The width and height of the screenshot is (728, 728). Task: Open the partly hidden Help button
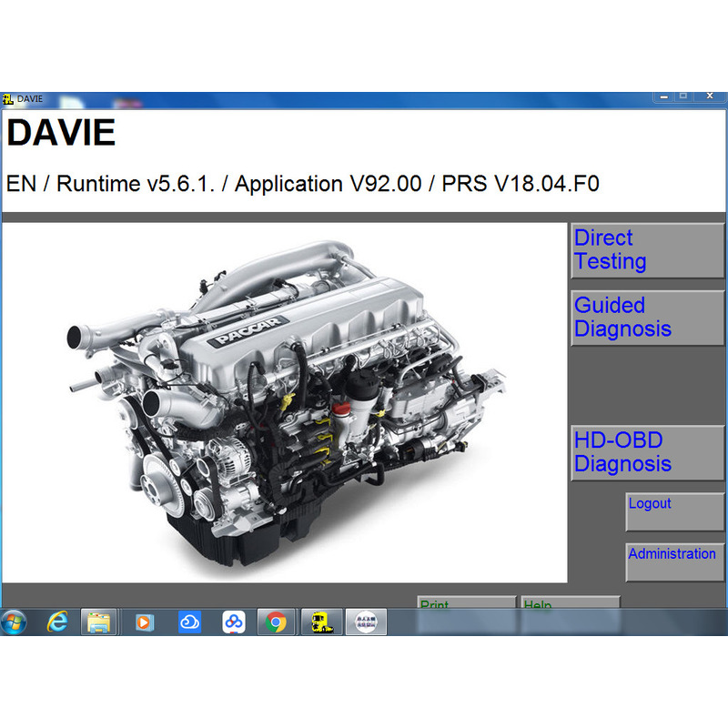coord(571,602)
